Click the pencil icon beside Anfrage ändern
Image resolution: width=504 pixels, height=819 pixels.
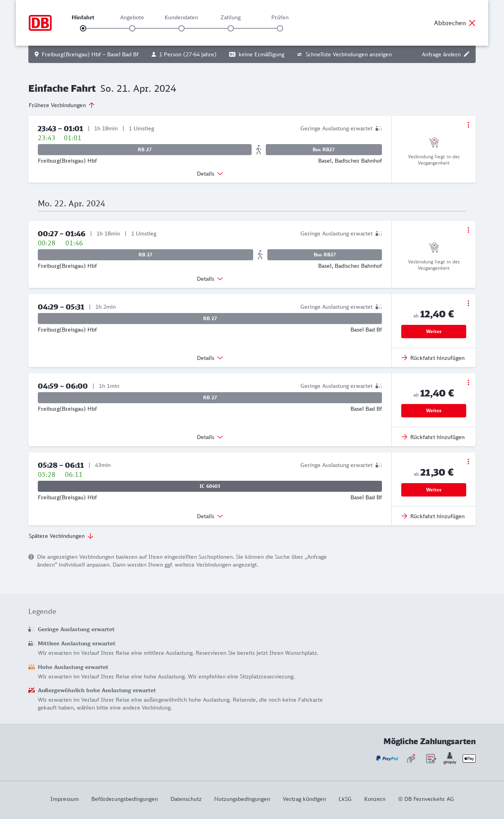point(467,54)
